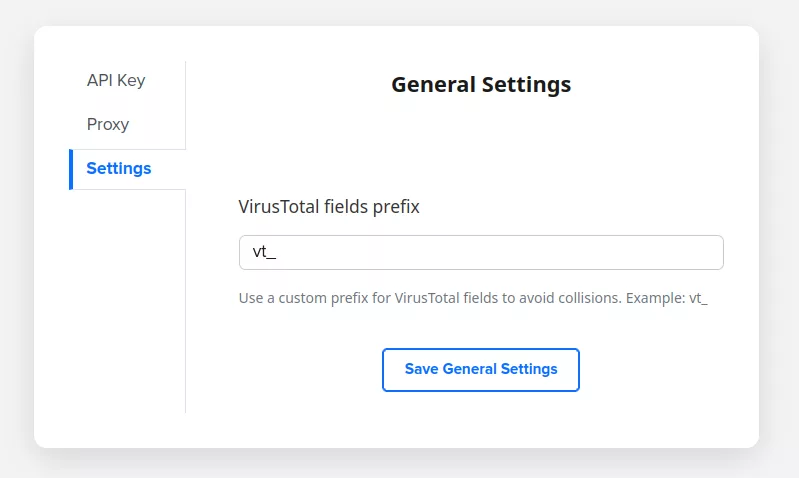799x478 pixels.
Task: Click Save General Settings button
Action: click(x=480, y=369)
